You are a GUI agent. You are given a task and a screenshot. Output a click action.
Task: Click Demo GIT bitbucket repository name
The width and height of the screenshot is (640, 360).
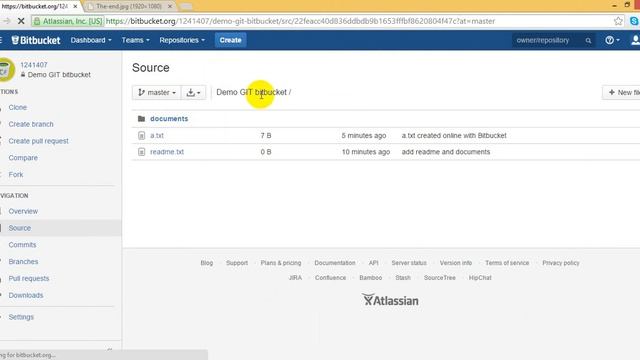[x=59, y=75]
